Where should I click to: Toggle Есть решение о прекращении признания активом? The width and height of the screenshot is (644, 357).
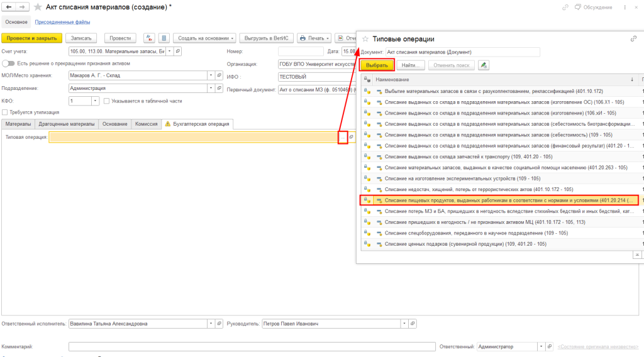pyautogui.click(x=8, y=63)
